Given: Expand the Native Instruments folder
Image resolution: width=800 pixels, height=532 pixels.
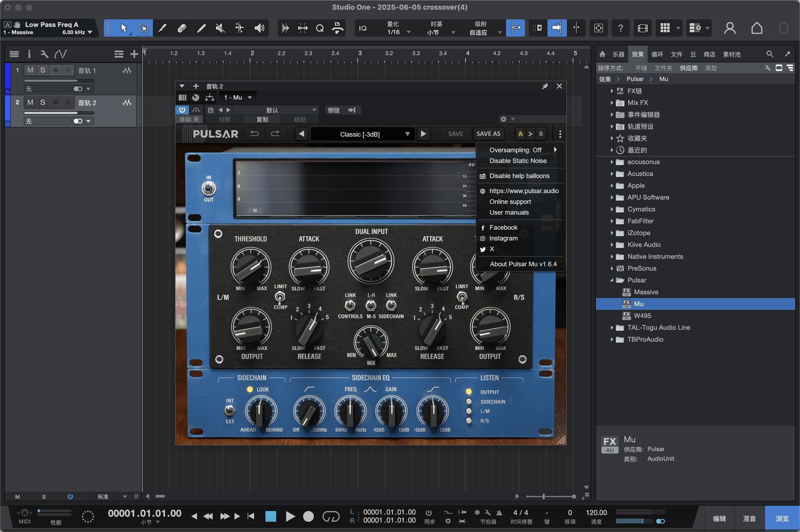Looking at the screenshot, I should [x=612, y=257].
